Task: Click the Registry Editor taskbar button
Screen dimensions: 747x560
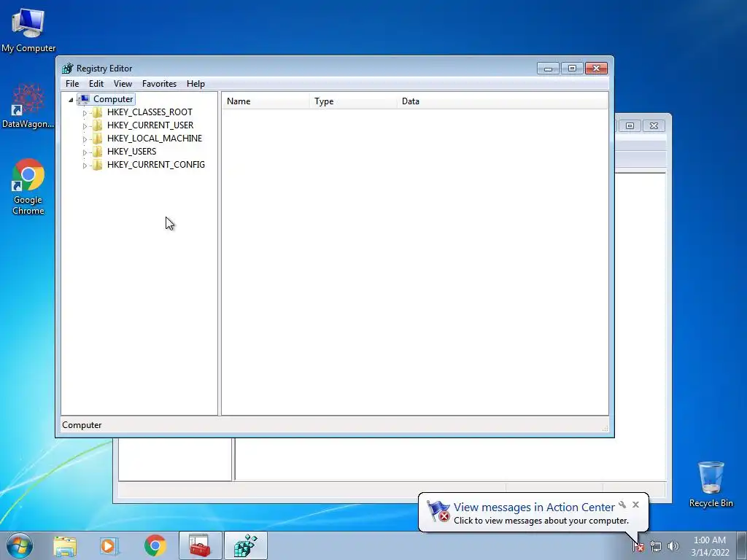Action: click(246, 545)
